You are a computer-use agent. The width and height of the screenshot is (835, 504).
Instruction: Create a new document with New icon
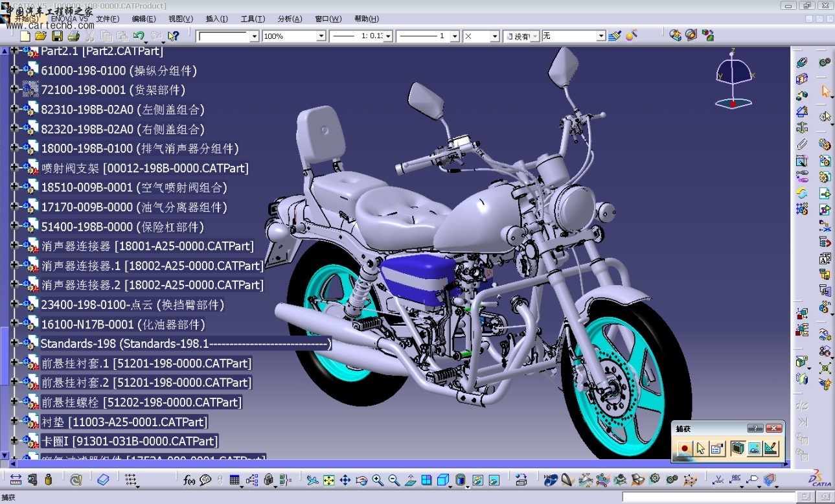pyautogui.click(x=25, y=36)
